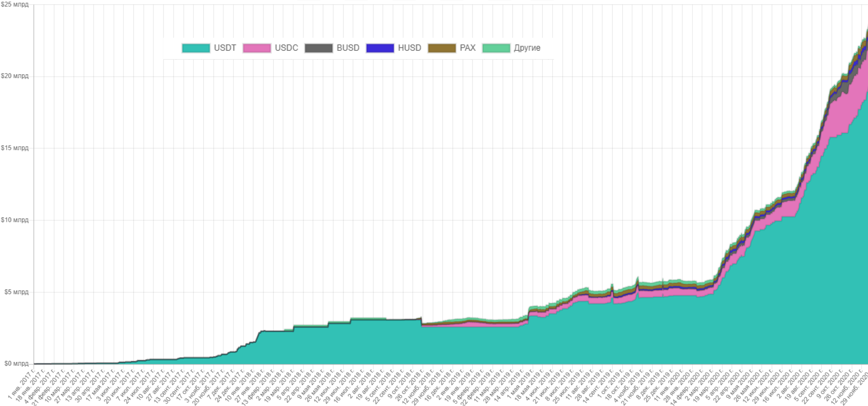The width and height of the screenshot is (868, 406).
Task: Select the HUSD legend label
Action: coord(410,48)
